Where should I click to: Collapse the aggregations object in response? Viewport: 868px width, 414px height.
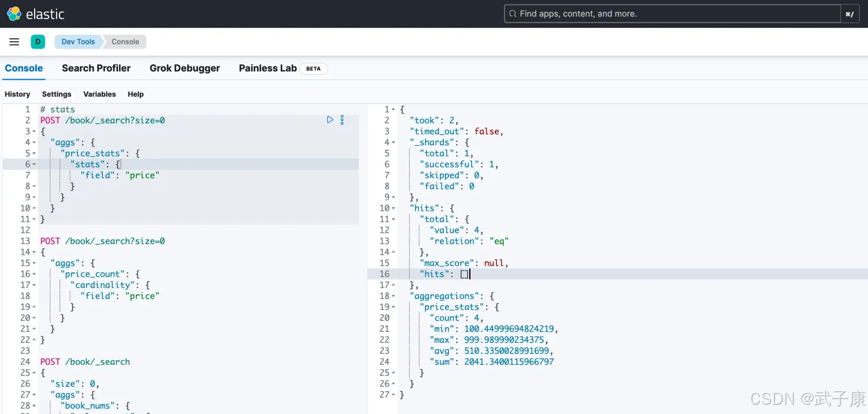pos(393,296)
